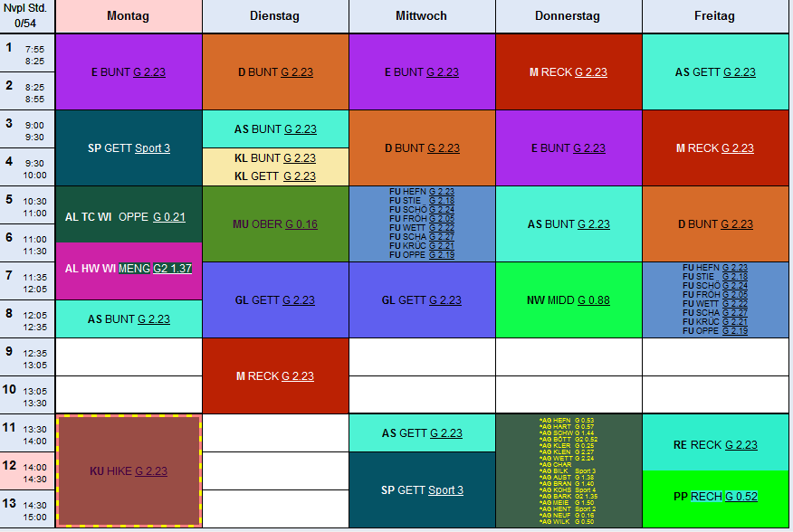Click room link G2 1.37 next to MENG
This screenshot has height=532, width=793.
[x=172, y=269]
